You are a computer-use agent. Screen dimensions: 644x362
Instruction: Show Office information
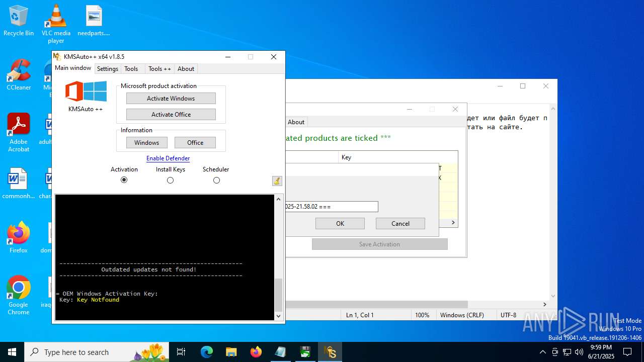(x=195, y=143)
